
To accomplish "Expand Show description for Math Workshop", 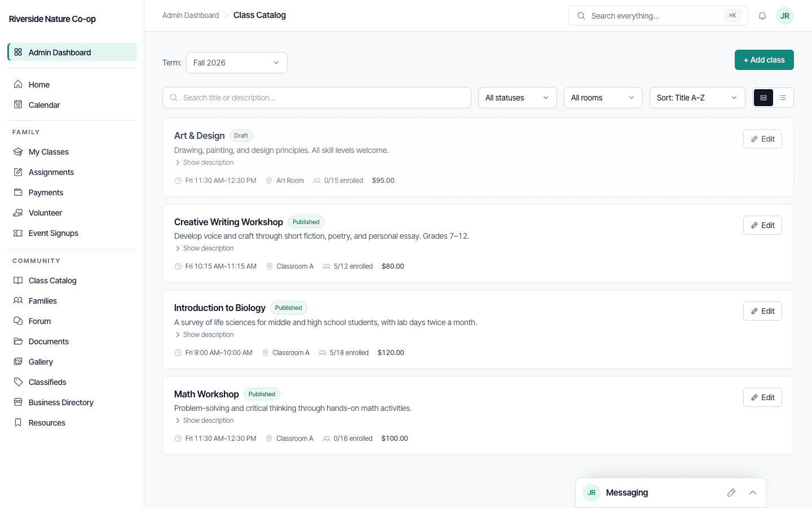I will point(204,421).
